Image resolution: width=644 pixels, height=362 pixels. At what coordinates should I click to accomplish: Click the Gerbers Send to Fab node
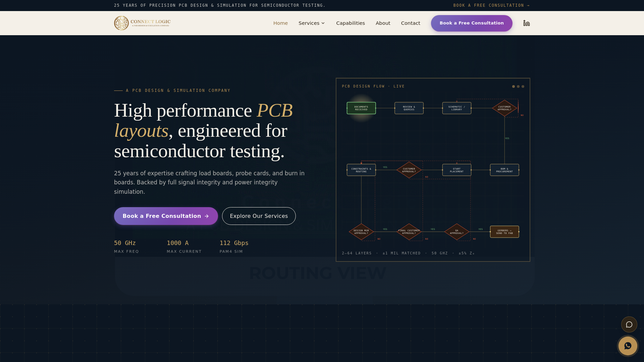pos(504,232)
